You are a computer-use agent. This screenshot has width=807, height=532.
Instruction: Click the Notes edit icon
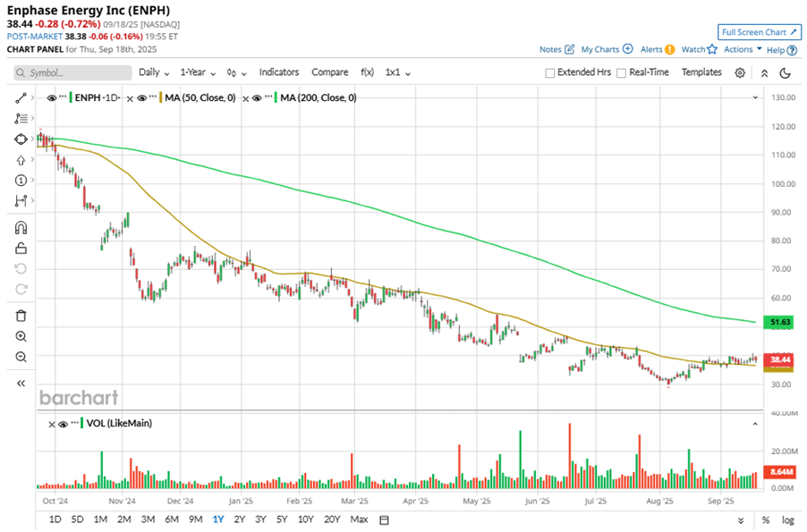pyautogui.click(x=569, y=49)
